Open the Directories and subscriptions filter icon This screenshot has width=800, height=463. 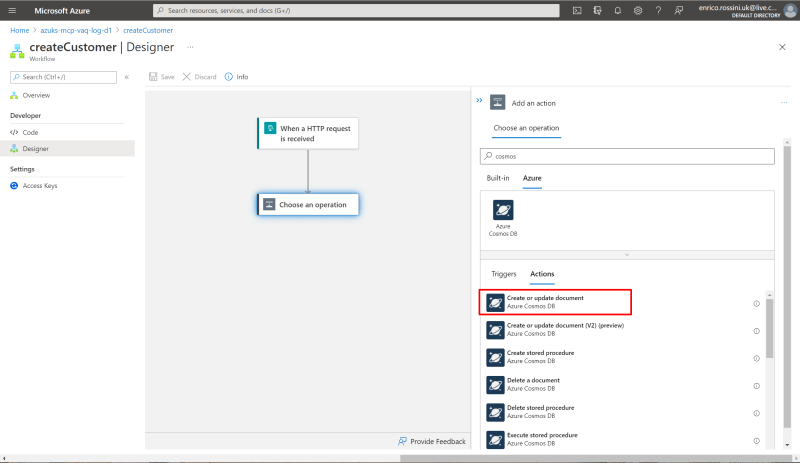tap(597, 10)
